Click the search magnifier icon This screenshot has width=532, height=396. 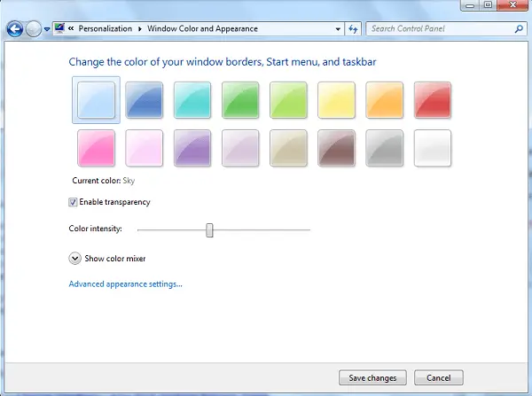(x=519, y=29)
